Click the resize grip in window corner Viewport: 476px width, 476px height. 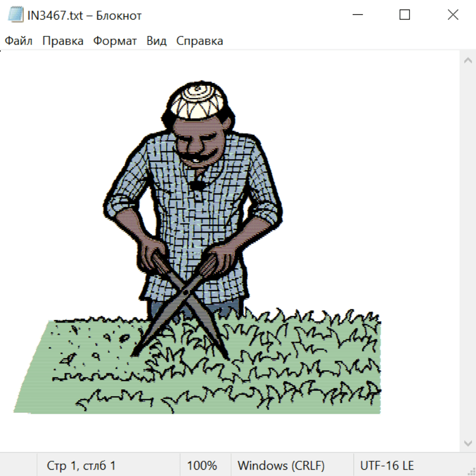[x=471, y=471]
